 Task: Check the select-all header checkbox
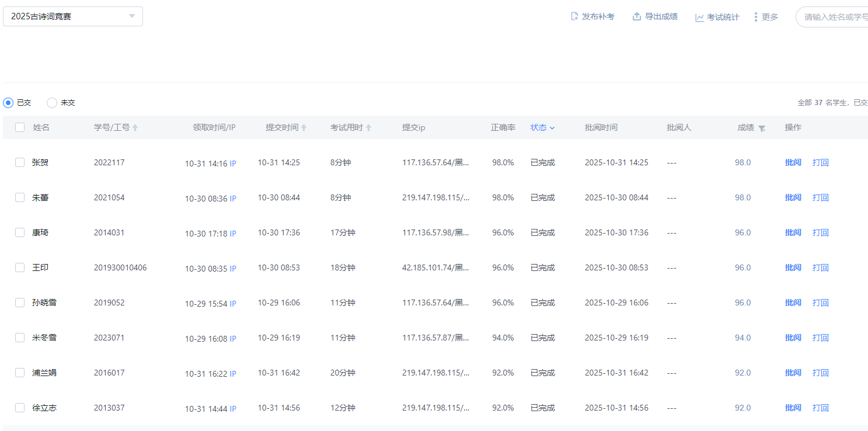[20, 127]
